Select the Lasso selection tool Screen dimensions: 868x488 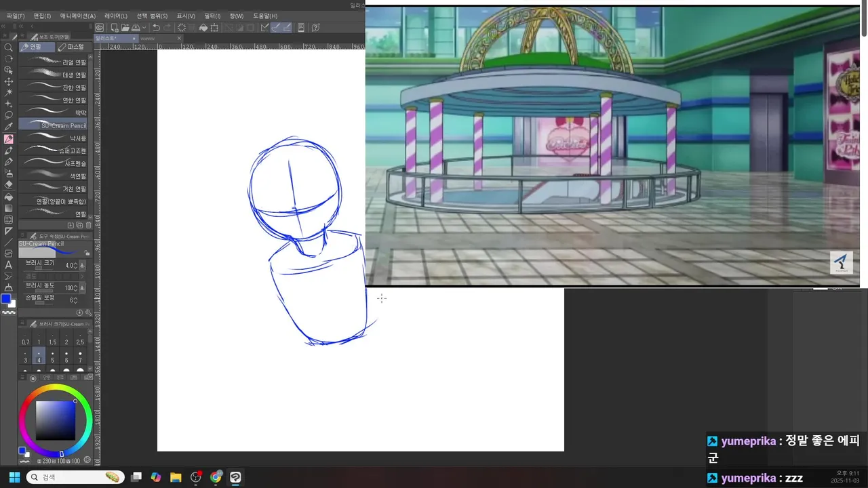(x=9, y=115)
